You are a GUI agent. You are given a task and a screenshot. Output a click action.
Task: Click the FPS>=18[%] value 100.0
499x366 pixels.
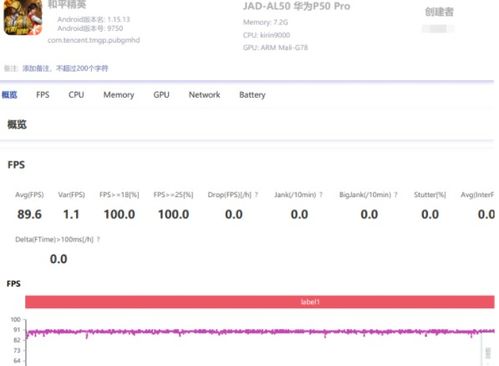(x=119, y=214)
